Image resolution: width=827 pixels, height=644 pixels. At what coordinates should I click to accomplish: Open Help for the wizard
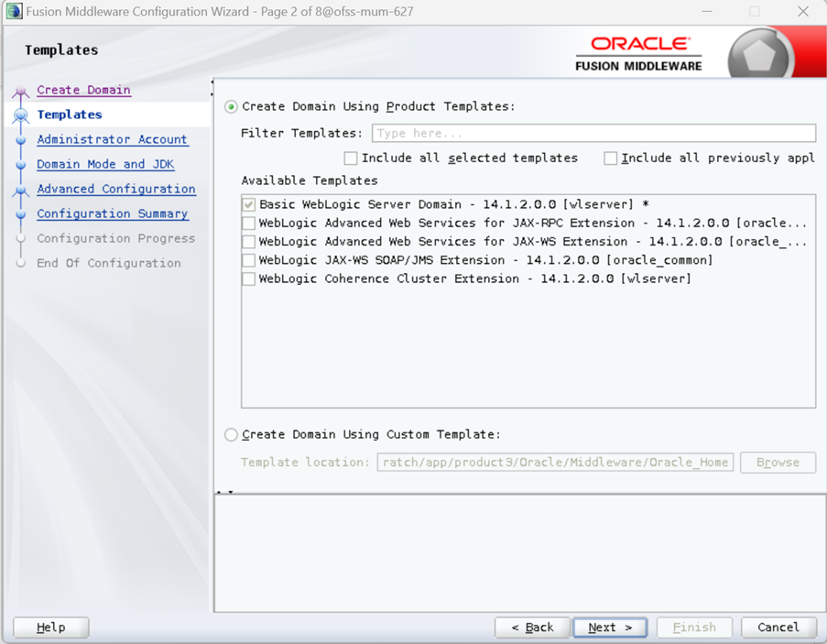(x=51, y=628)
